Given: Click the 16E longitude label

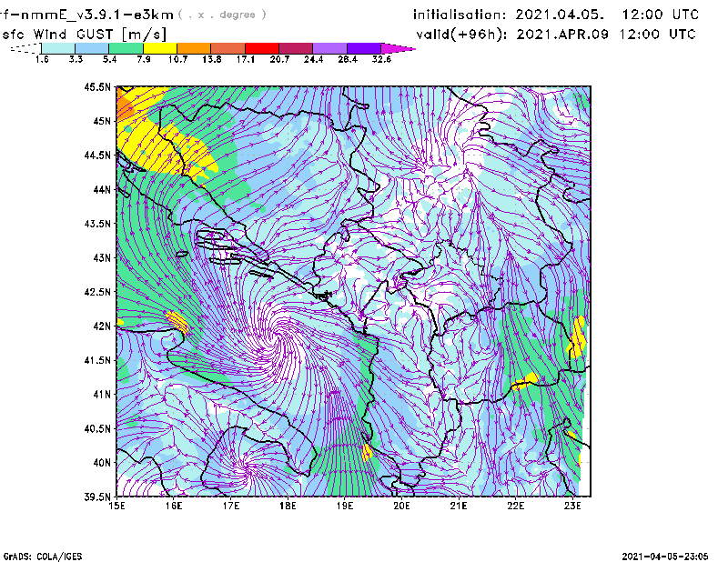Looking at the screenshot, I should click(174, 506).
